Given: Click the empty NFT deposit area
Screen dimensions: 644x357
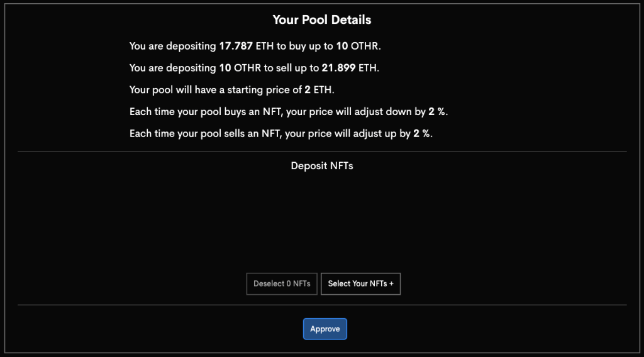Looking at the screenshot, I should tap(321, 220).
